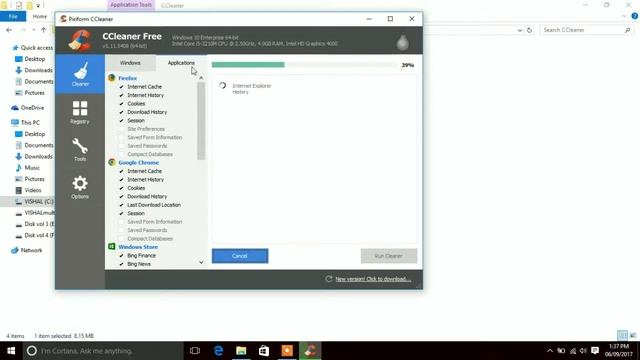This screenshot has height=360, width=640.
Task: Open the Home ribbon tab in Explorer
Action: [40, 16]
